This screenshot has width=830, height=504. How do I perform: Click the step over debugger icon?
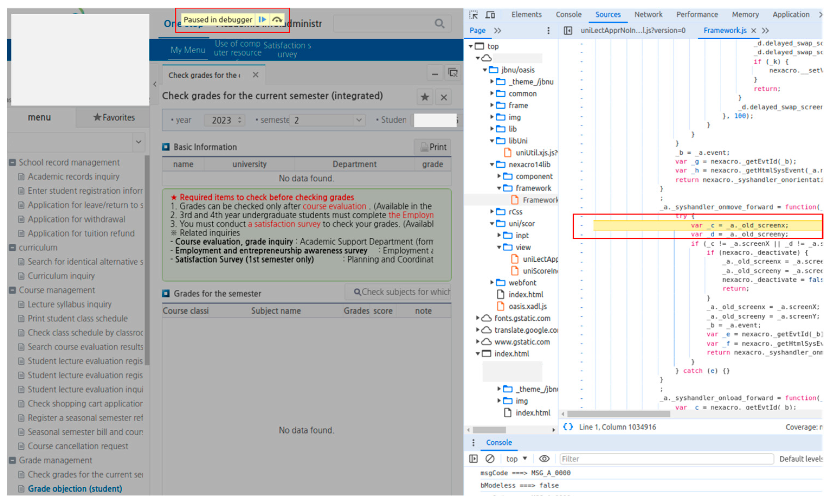(x=277, y=19)
